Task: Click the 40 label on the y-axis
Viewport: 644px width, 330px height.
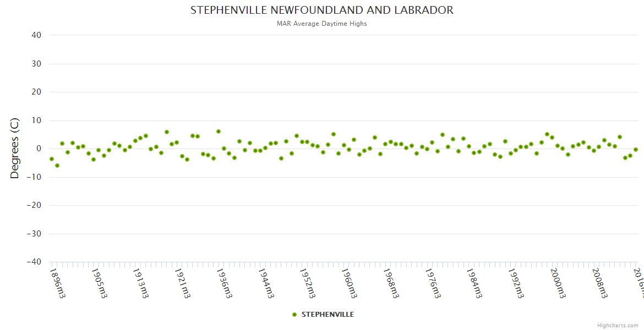Action: pyautogui.click(x=36, y=35)
